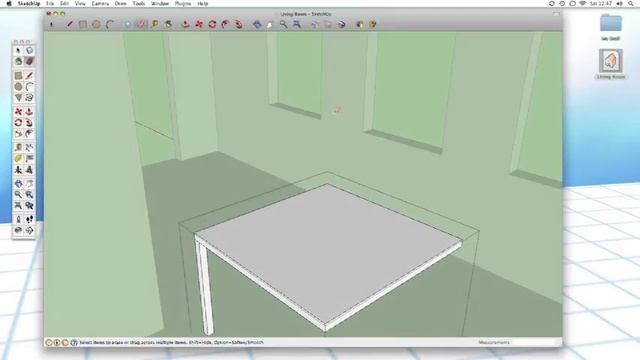Viewport: 640px width, 360px height.
Task: Click the Rectangle tool in the top toolbar
Action: [x=83, y=24]
